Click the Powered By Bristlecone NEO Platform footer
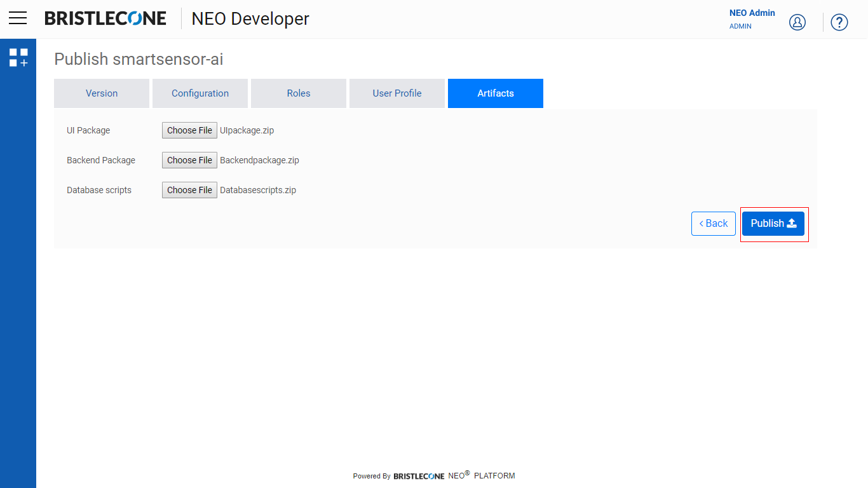This screenshot has height=488, width=868. tap(434, 475)
